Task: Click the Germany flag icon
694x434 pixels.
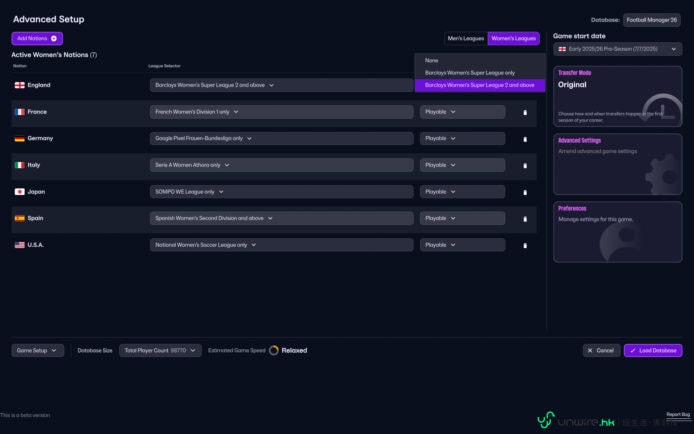Action: coord(19,138)
